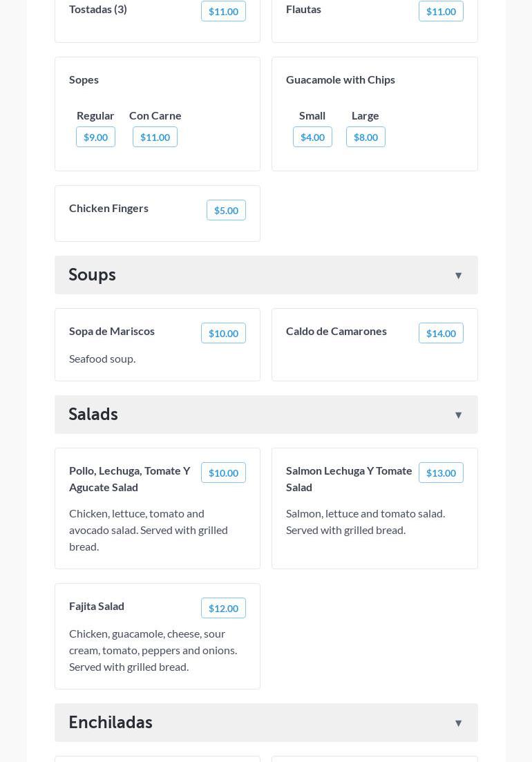The image size is (532, 762).
Task: Collapse the Enchiladas section arrow
Action: (x=458, y=723)
